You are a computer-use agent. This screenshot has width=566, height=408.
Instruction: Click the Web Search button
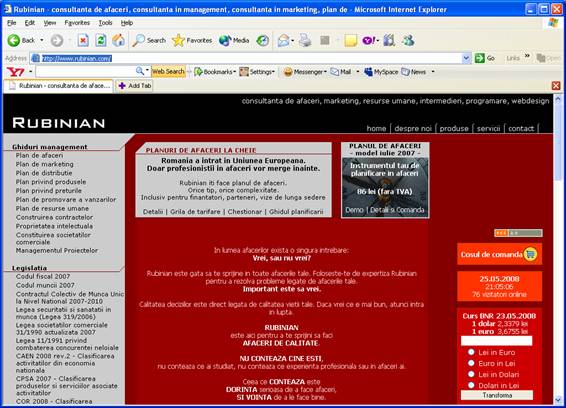[x=168, y=72]
